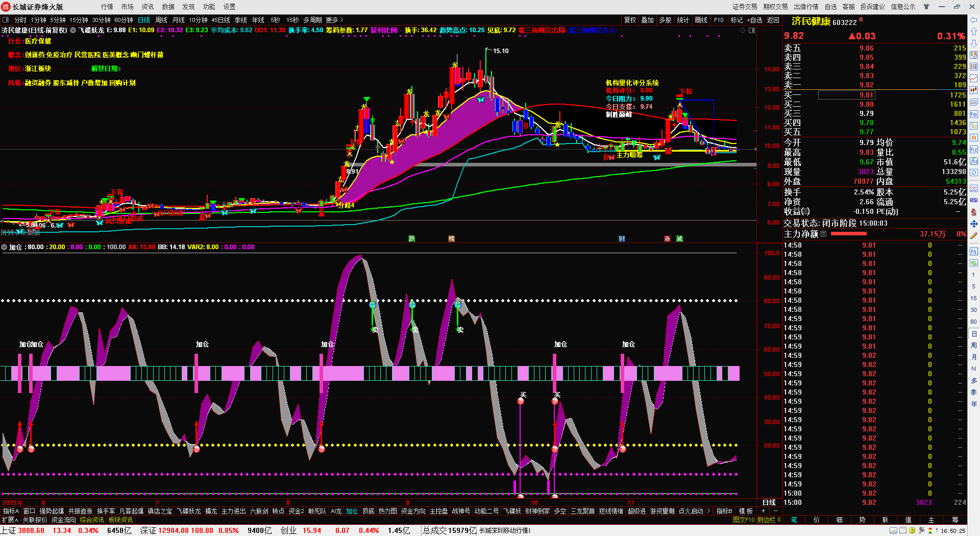Switch to candlestick chart icon in sidebar
The width and height of the screenshot is (980, 536).
click(x=974, y=90)
